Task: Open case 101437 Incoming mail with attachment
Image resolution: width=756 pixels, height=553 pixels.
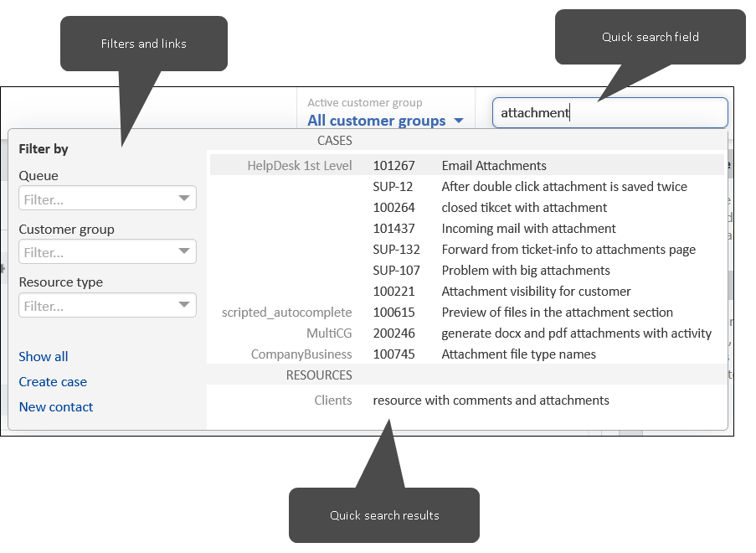Action: pyautogui.click(x=528, y=229)
